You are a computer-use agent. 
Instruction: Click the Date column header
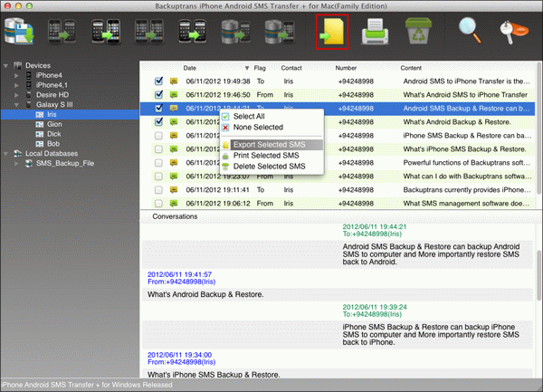189,68
